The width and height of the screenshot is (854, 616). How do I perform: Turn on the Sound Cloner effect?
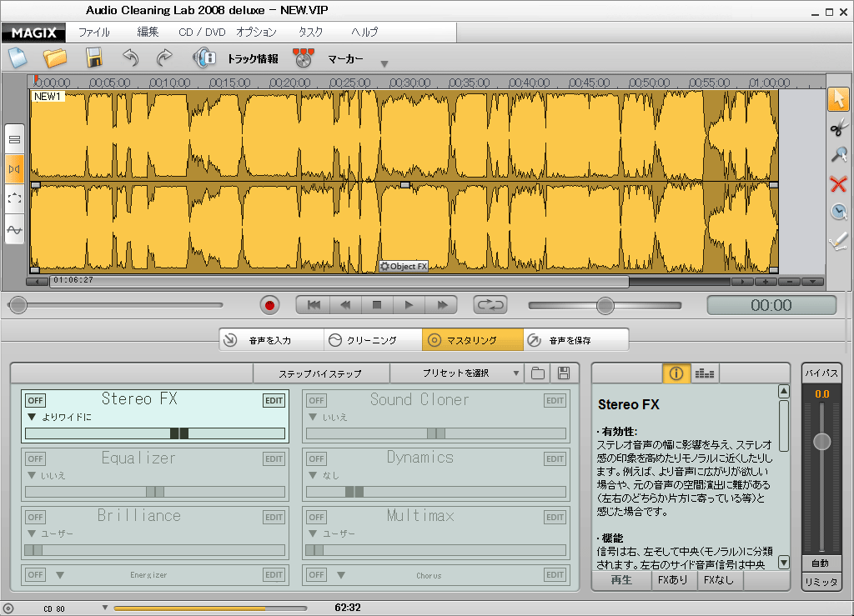click(x=316, y=400)
